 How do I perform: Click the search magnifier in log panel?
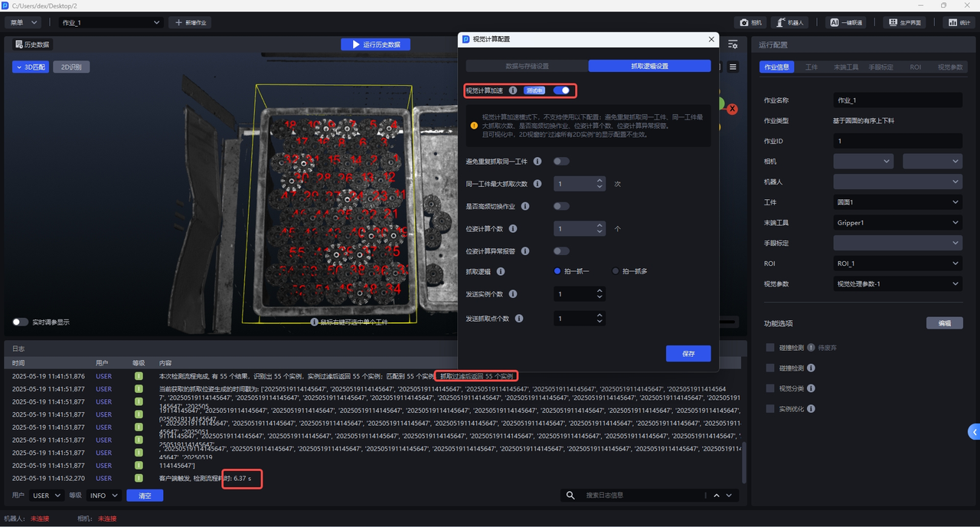tap(570, 496)
